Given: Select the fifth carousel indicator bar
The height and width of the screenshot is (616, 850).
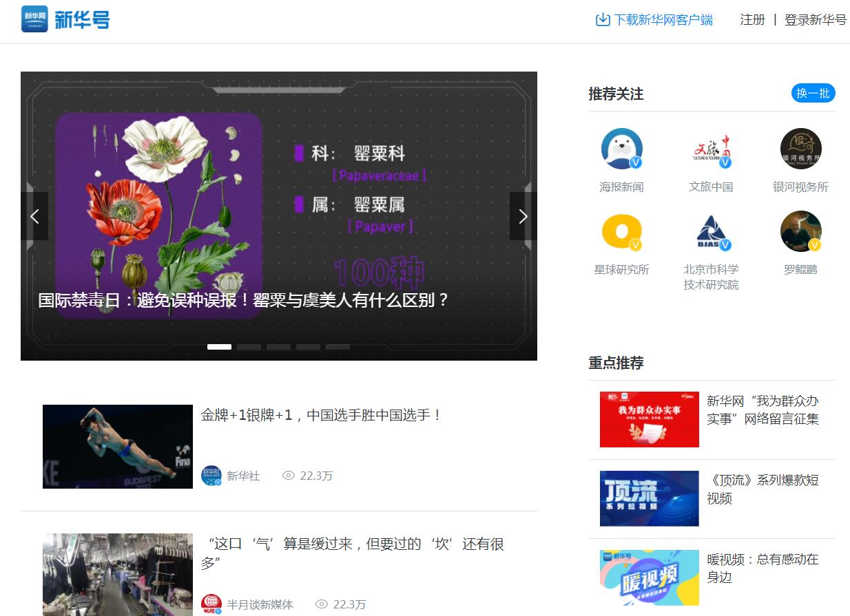Looking at the screenshot, I should pos(338,347).
